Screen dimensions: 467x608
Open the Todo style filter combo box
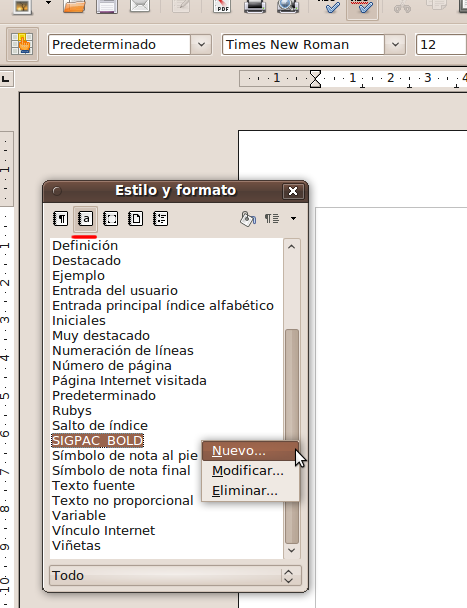(175, 575)
